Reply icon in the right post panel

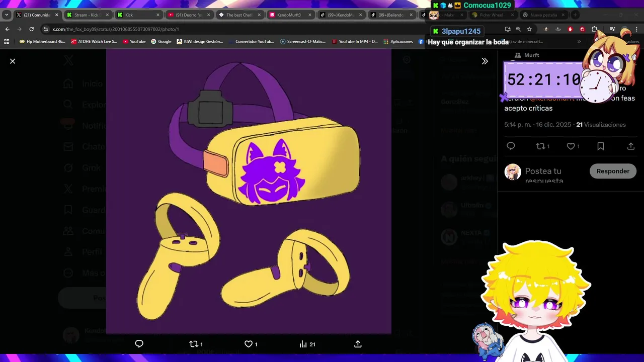(511, 146)
